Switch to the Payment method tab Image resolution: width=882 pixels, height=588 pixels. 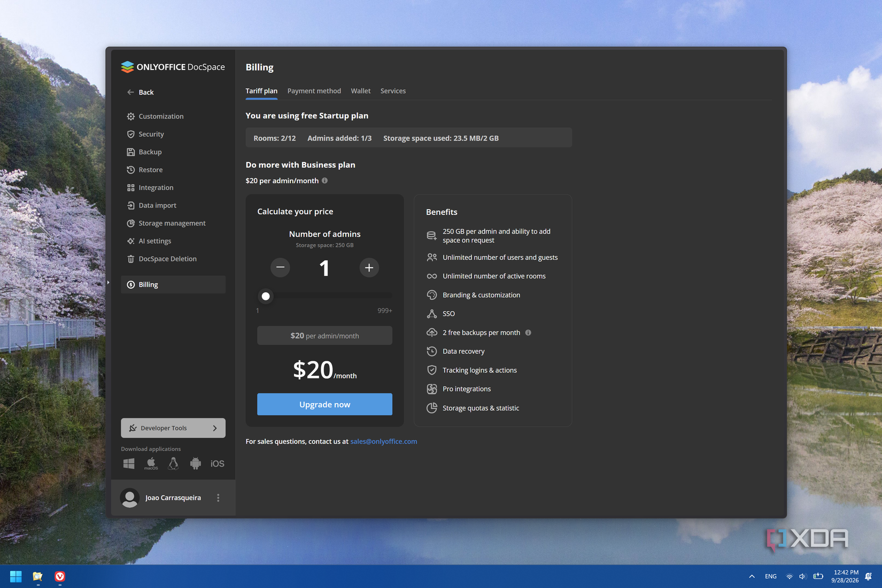[314, 91]
